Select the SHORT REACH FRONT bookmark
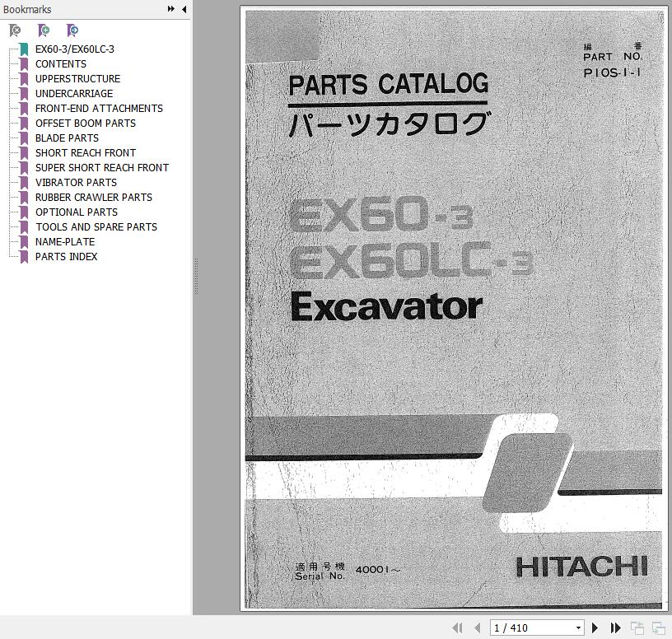This screenshot has height=639, width=672. pos(86,153)
